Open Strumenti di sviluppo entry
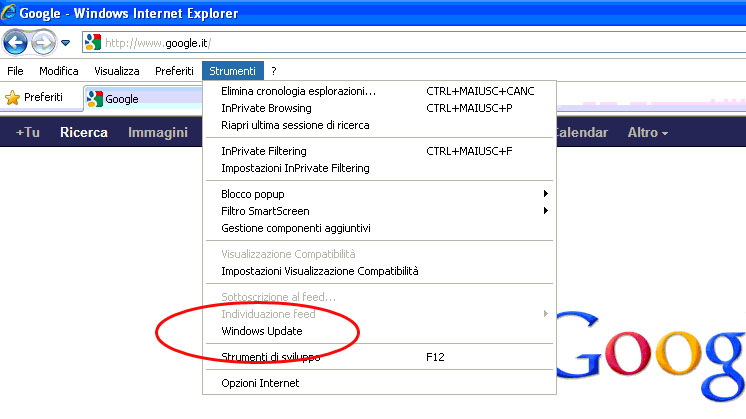746x419 pixels. click(379, 357)
